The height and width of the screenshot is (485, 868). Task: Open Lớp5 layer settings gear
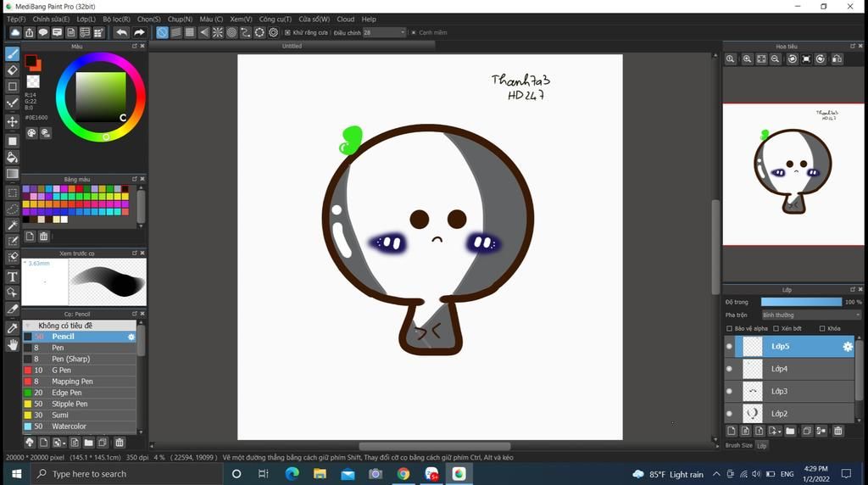tap(848, 347)
